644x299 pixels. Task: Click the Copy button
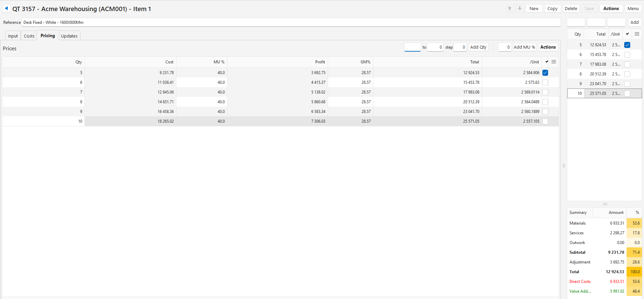coord(552,9)
